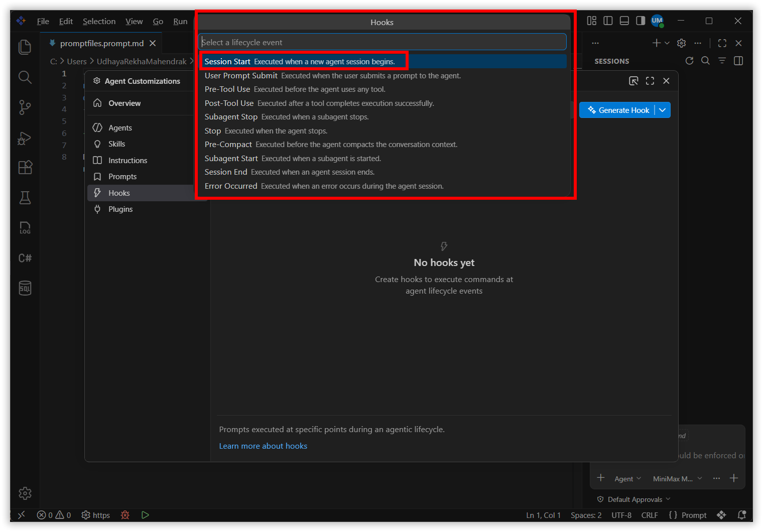This screenshot has height=532, width=763.
Task: Open Agent Customizations in editor icon
Action: click(x=633, y=81)
